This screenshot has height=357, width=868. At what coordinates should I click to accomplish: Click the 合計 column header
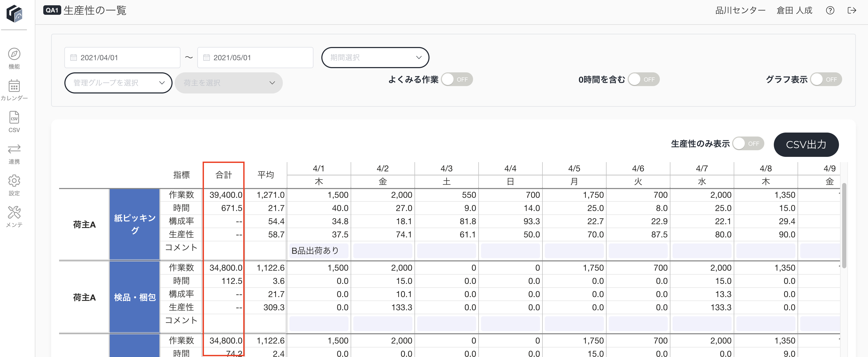pos(224,175)
